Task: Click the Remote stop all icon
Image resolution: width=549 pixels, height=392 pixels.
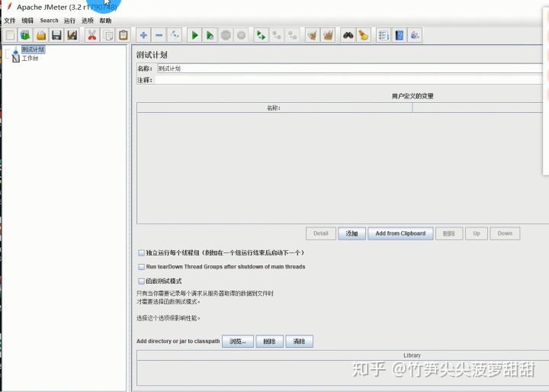Action: [277, 35]
